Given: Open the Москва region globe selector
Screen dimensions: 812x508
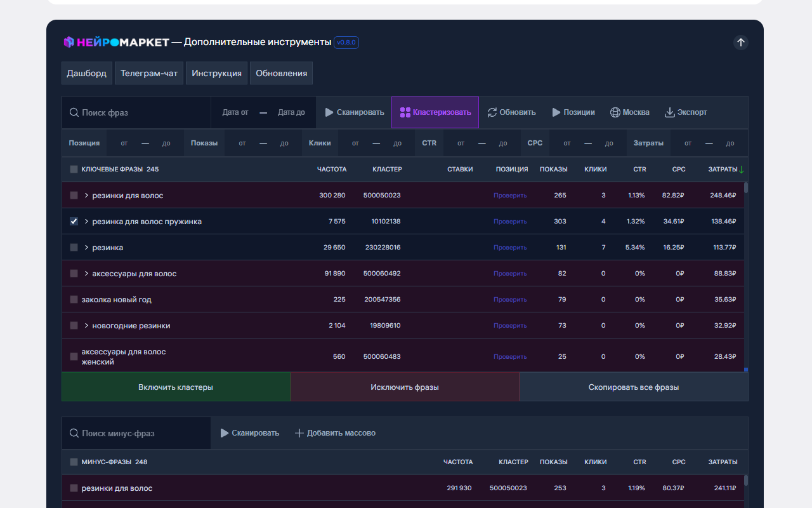Looking at the screenshot, I should (615, 112).
